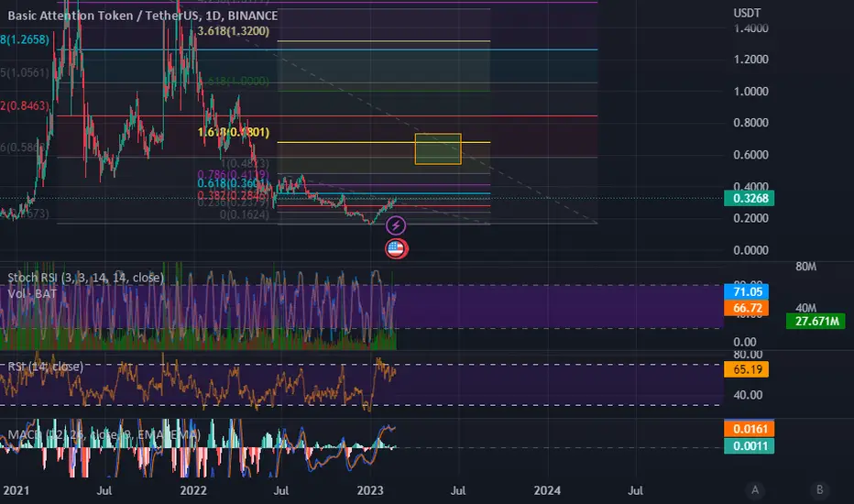Click the 2022 label on time axis
The height and width of the screenshot is (504, 854).
coord(193,490)
